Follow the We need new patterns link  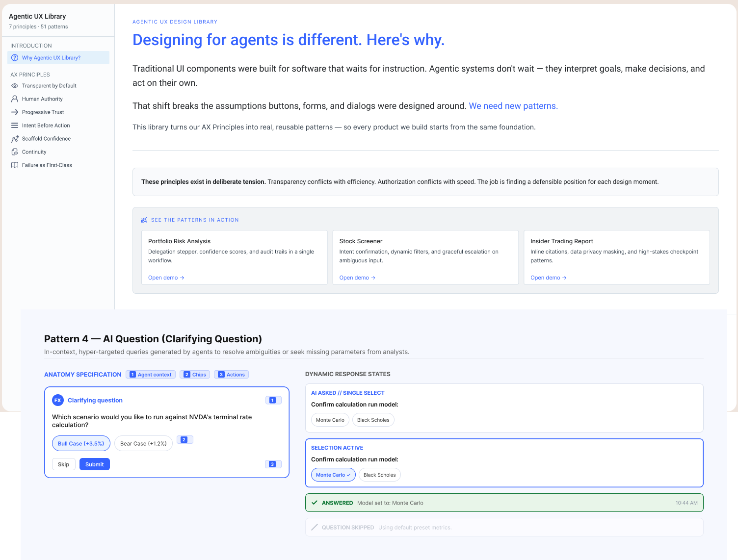click(513, 106)
